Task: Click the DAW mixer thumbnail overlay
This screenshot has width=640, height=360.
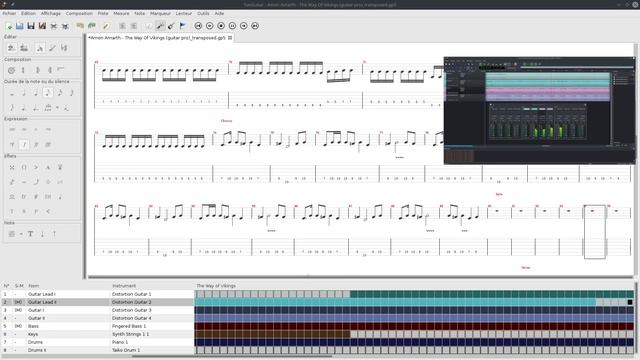Action: 539,111
